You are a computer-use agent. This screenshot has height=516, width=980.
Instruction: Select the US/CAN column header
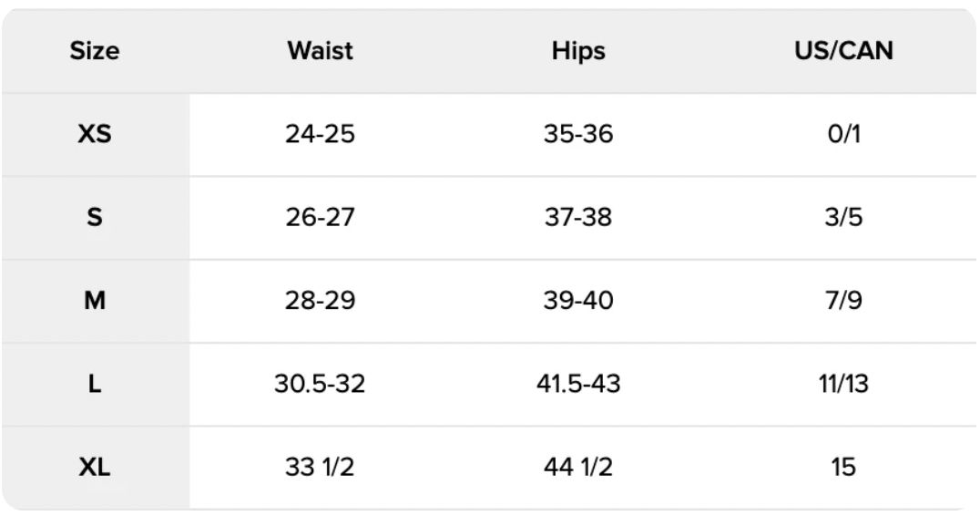[x=842, y=51]
